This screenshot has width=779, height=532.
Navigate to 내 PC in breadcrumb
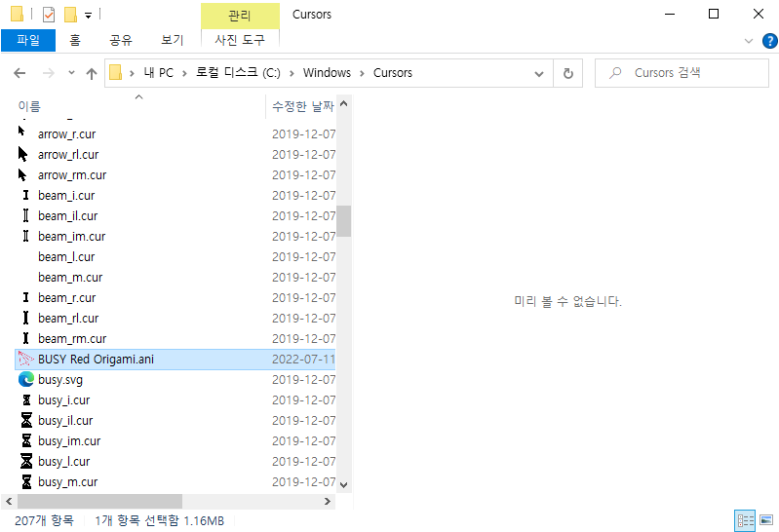[x=159, y=73]
